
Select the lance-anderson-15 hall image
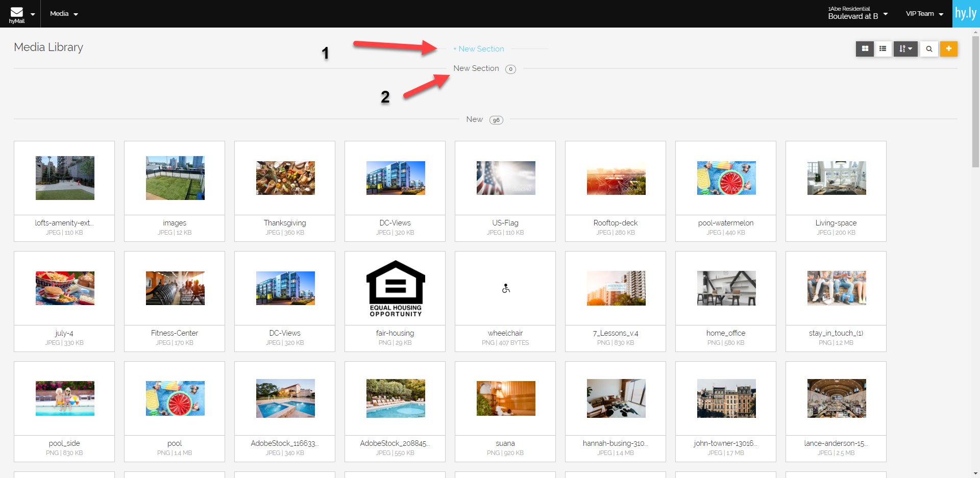[837, 398]
